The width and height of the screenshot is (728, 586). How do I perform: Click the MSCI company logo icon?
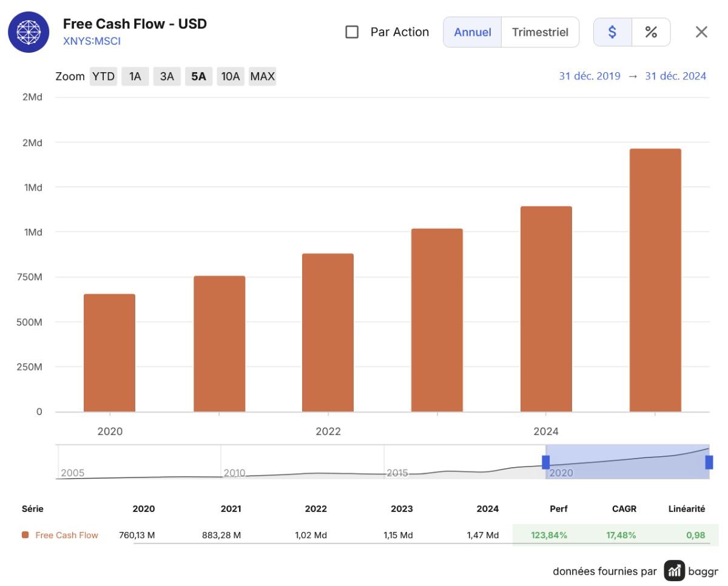[x=29, y=32]
